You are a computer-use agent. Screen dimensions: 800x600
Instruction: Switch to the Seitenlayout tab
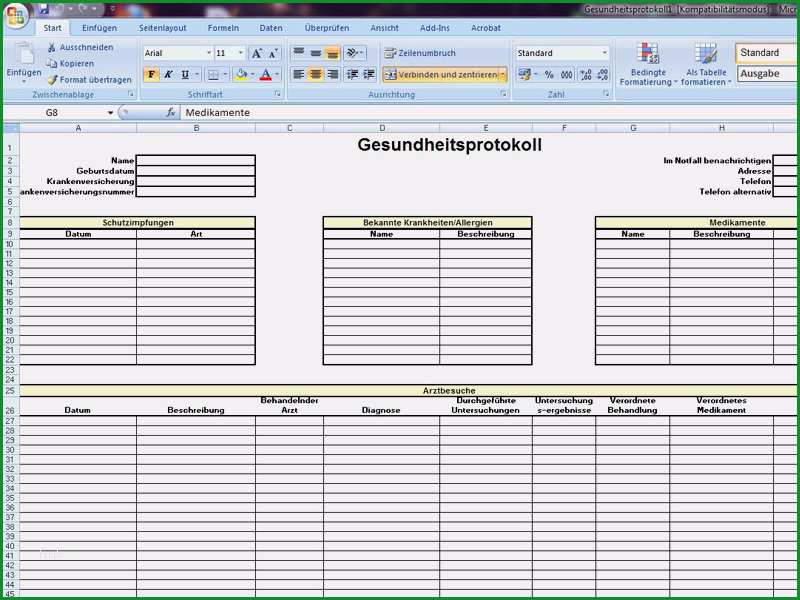point(162,28)
